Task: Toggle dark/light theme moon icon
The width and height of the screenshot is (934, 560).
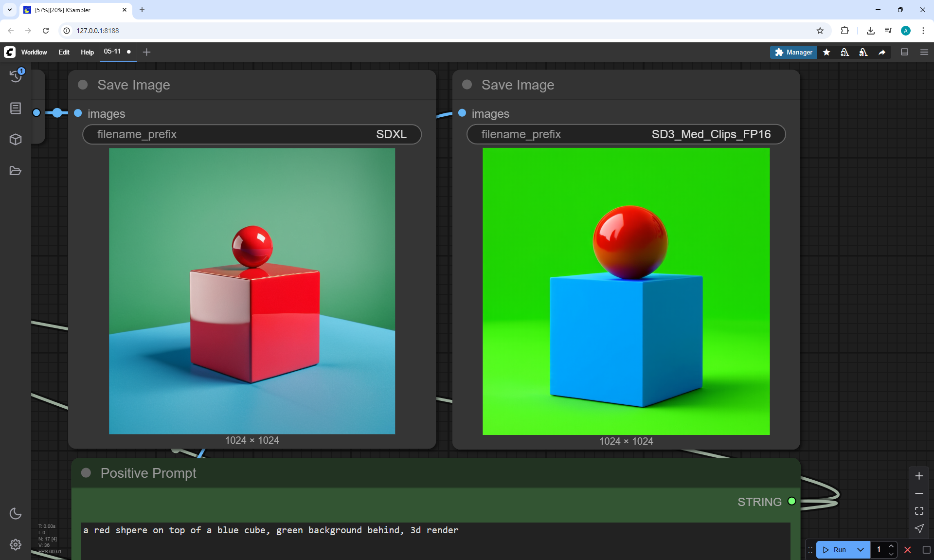Action: point(16,513)
